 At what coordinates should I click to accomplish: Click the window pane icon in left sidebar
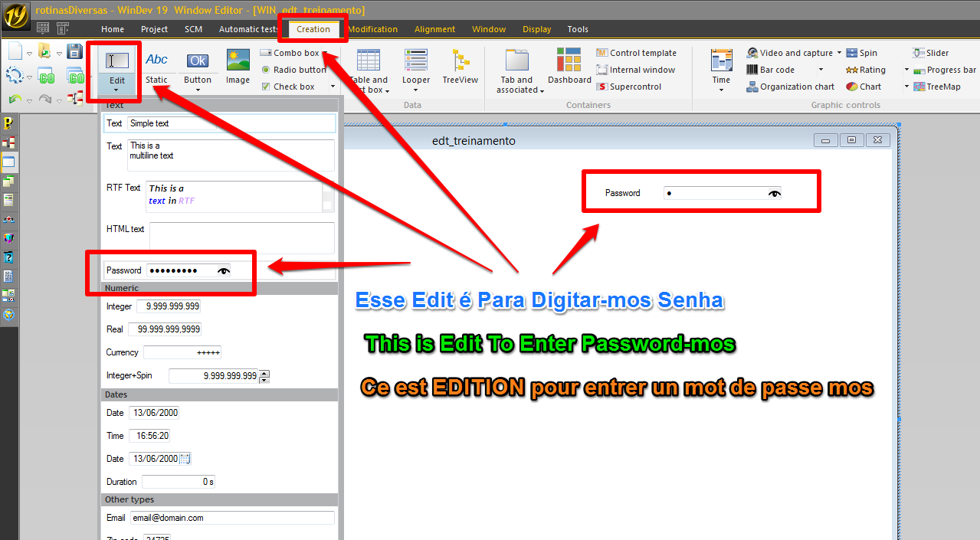(x=9, y=162)
